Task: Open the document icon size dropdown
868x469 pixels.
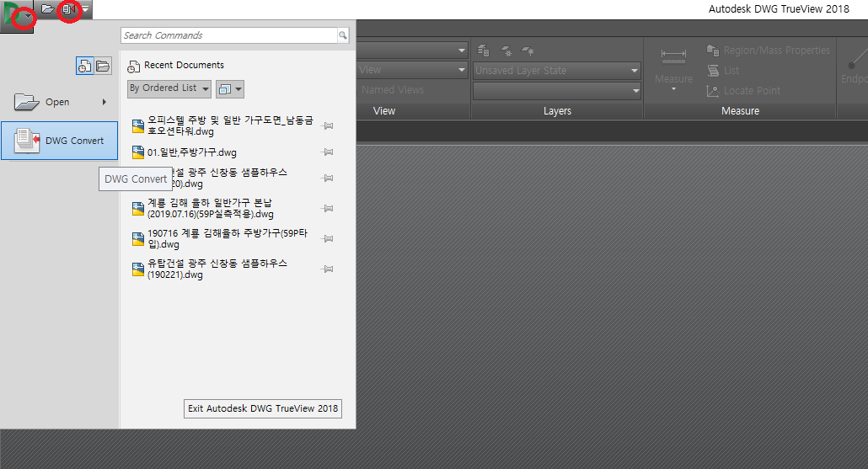Action: (x=230, y=89)
